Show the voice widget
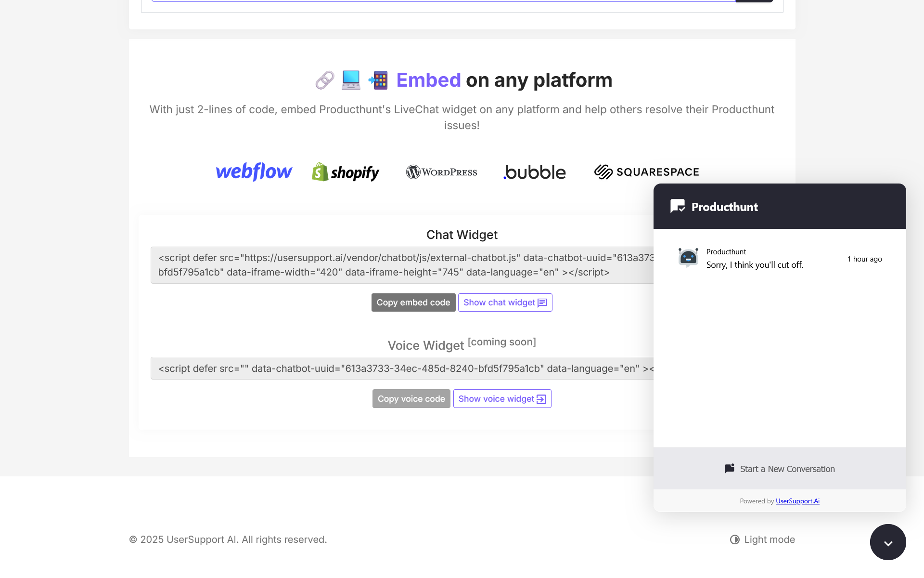The height and width of the screenshot is (578, 924). point(502,399)
